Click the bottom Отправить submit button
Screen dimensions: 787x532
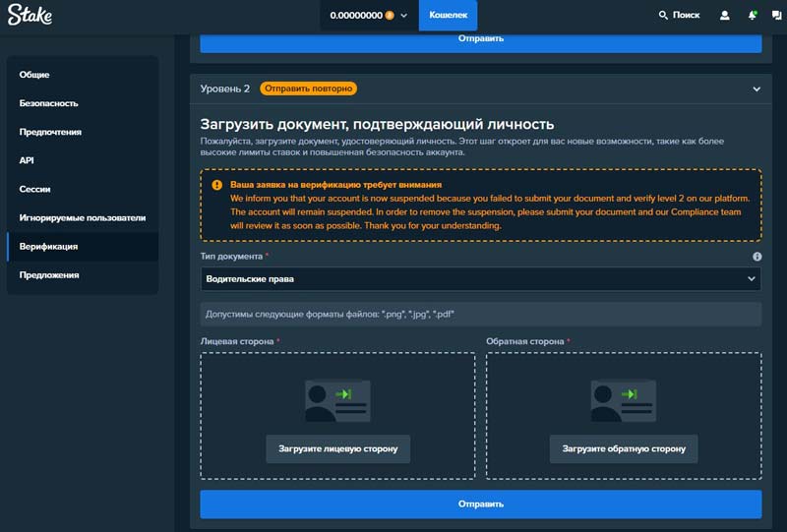coord(480,504)
